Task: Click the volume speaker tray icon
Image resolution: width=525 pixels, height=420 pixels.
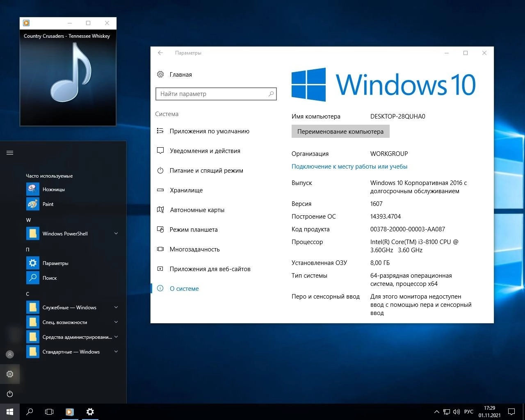Action: point(457,411)
